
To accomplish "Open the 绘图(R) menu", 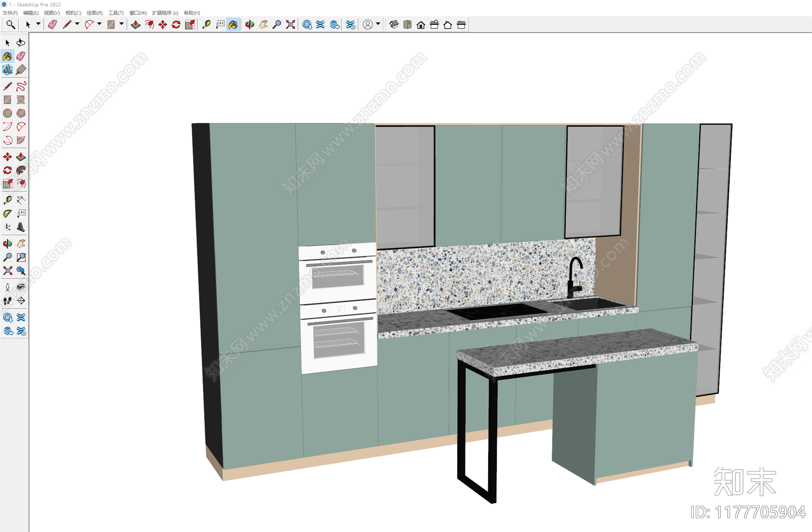I will coord(94,13).
